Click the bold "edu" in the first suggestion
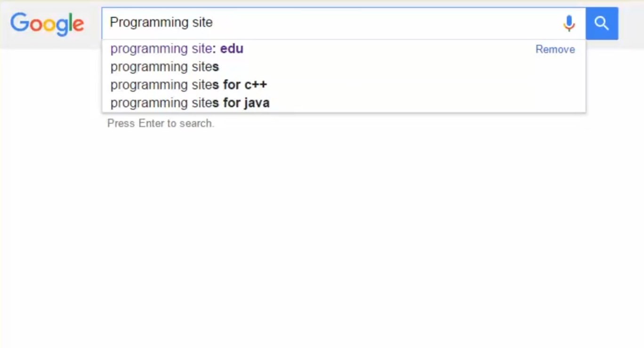The height and width of the screenshot is (348, 644). click(x=232, y=49)
